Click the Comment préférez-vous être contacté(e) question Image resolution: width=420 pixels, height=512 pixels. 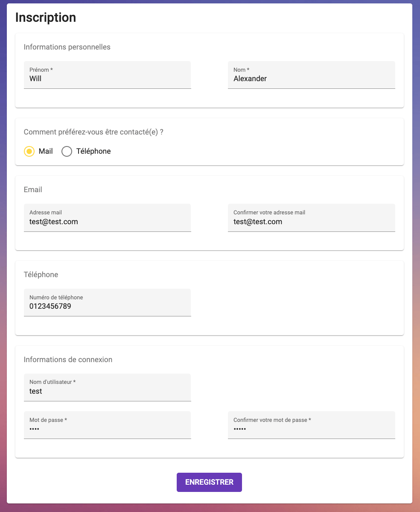pyautogui.click(x=93, y=132)
